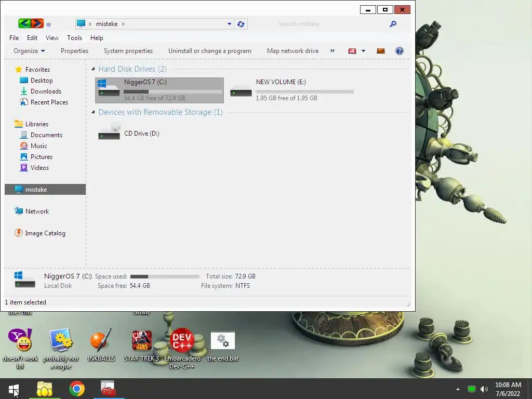Select the C: drive icon
Screen dimensions: 532x399
(x=109, y=89)
